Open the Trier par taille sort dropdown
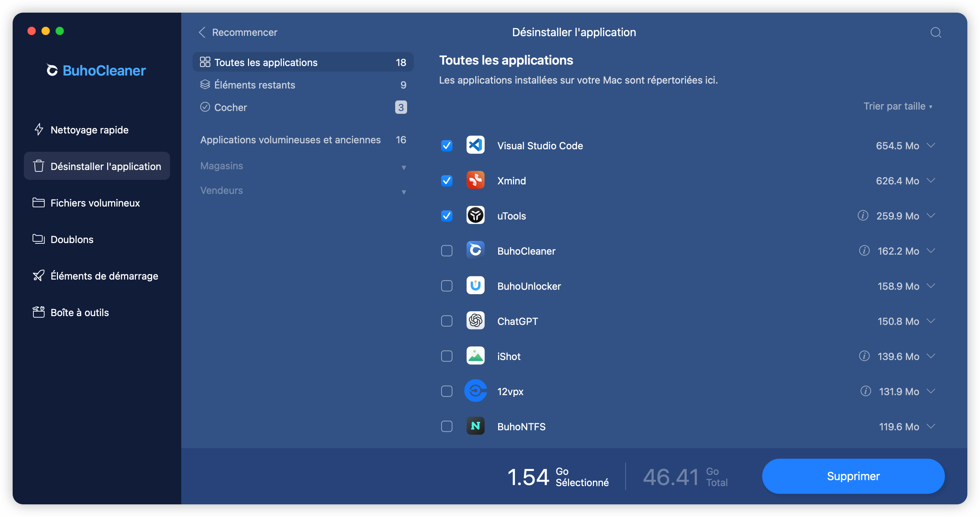Screen dimensions: 980x517 898,106
